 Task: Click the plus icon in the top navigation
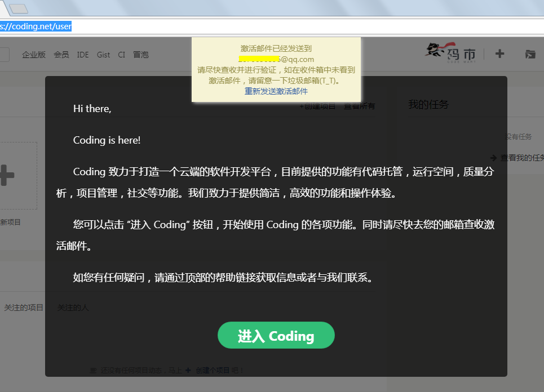[499, 54]
